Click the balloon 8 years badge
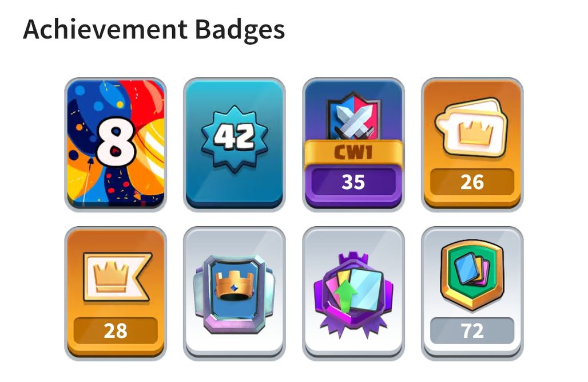The height and width of the screenshot is (382, 588). tap(116, 145)
